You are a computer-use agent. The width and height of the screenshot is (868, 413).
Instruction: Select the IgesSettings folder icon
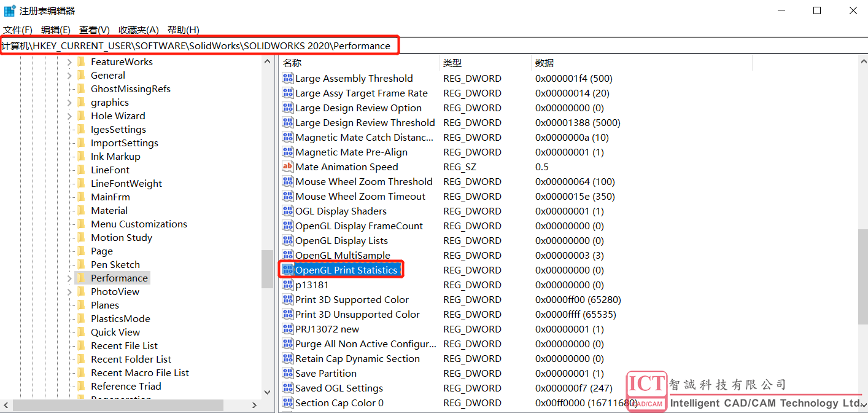coord(81,129)
